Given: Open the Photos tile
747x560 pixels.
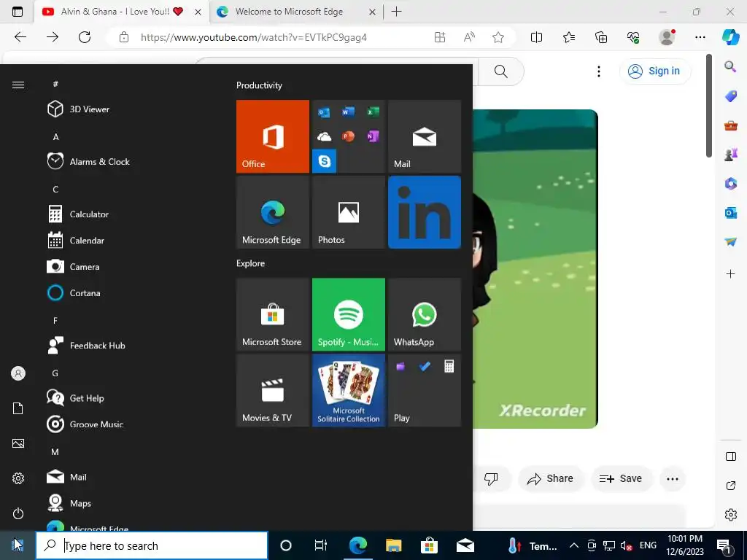Looking at the screenshot, I should pos(348,212).
